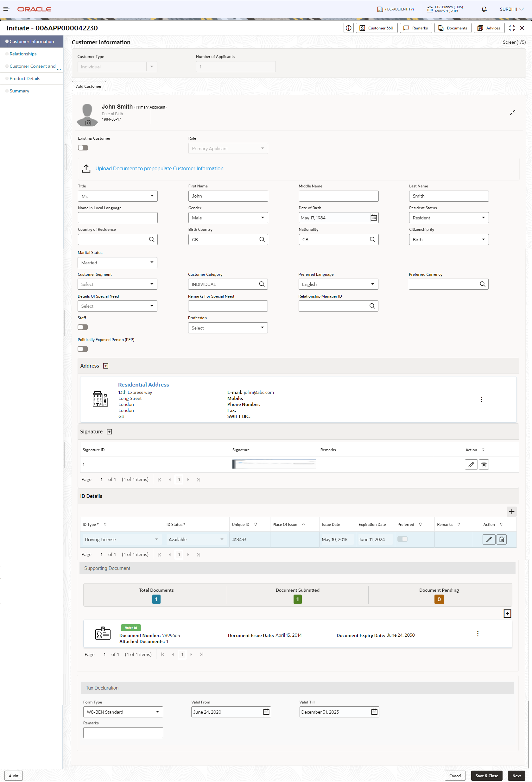532x782 pixels.
Task: Search Birth Country lookup
Action: [x=262, y=239]
